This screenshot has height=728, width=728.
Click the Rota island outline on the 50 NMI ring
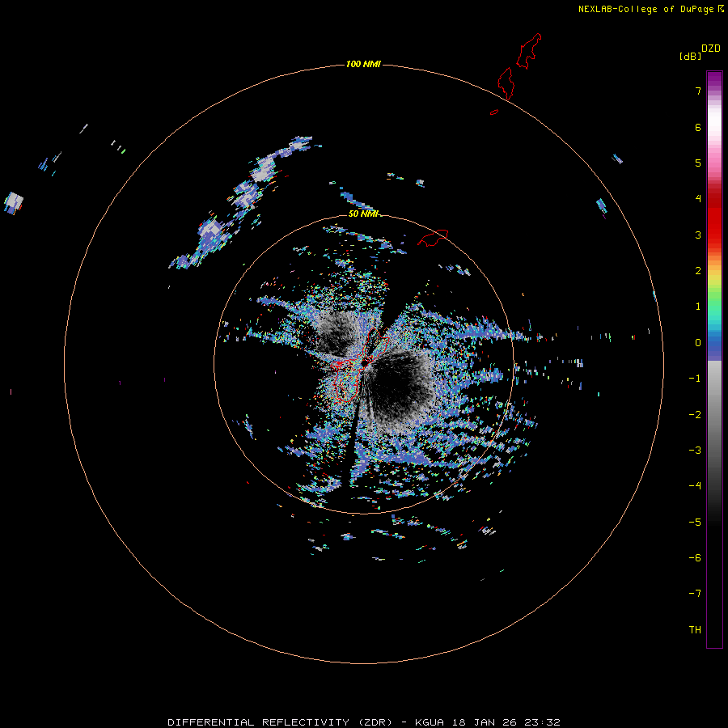[433, 237]
